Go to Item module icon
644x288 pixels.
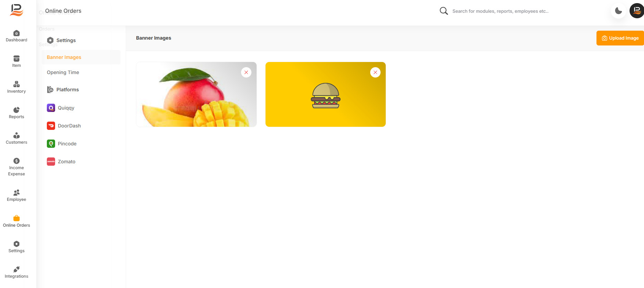17,59
